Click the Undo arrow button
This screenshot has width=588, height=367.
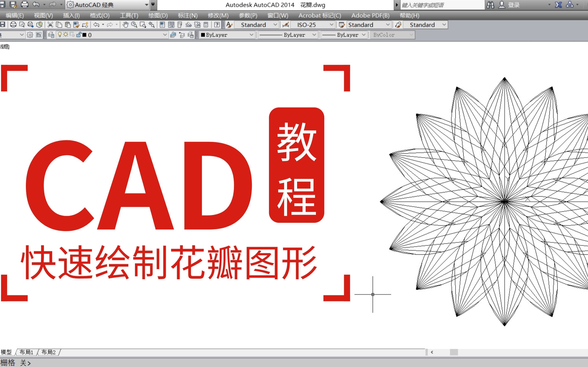click(x=36, y=4)
